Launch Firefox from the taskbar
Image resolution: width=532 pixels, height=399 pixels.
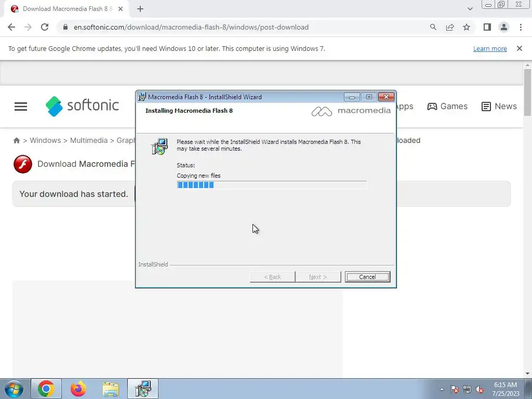click(78, 389)
